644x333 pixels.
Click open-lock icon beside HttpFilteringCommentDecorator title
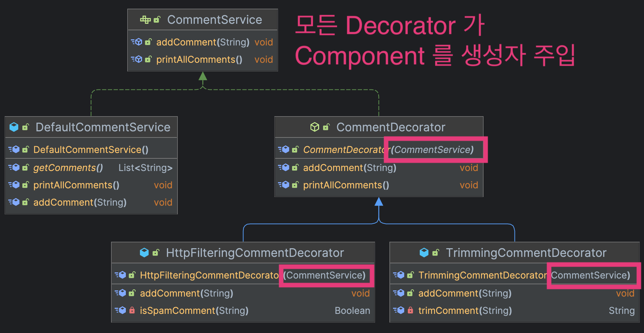click(156, 253)
